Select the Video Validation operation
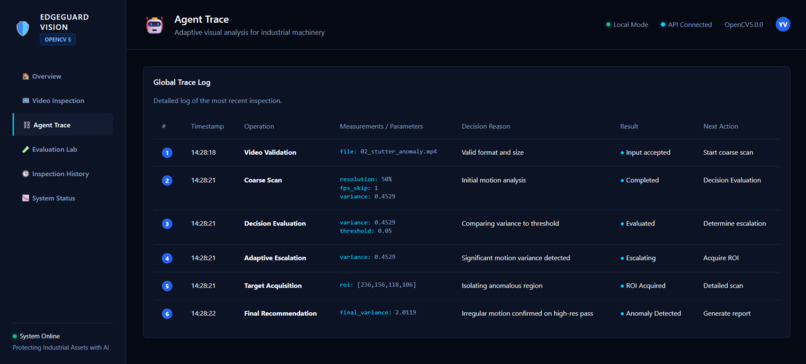Image resolution: width=806 pixels, height=364 pixels. (270, 153)
